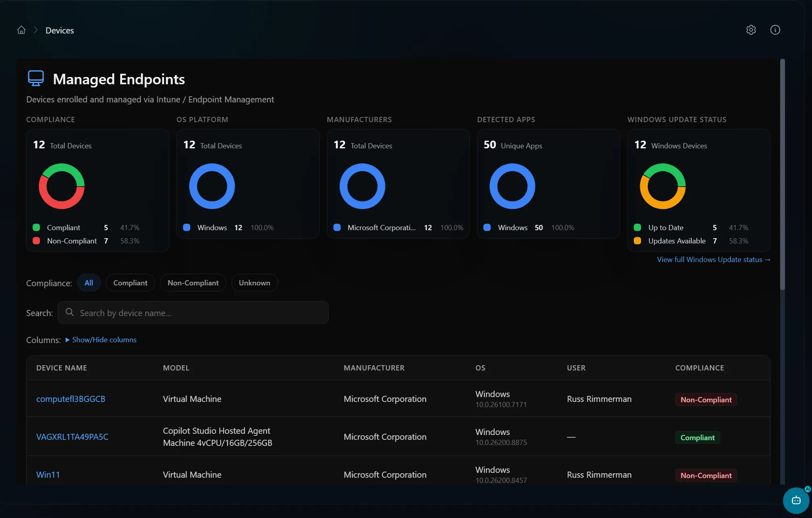The width and height of the screenshot is (812, 518).
Task: Select the orange Updates Available legend swatch
Action: click(637, 241)
